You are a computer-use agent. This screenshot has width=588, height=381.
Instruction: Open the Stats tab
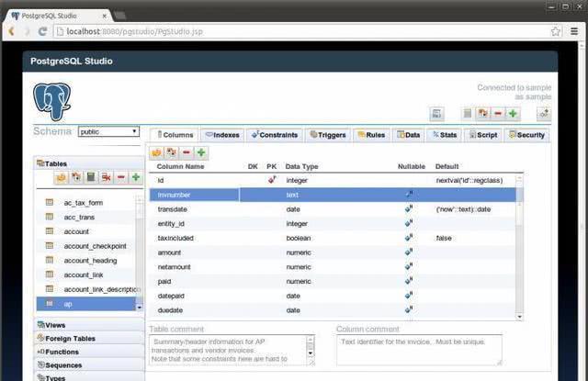coord(445,135)
